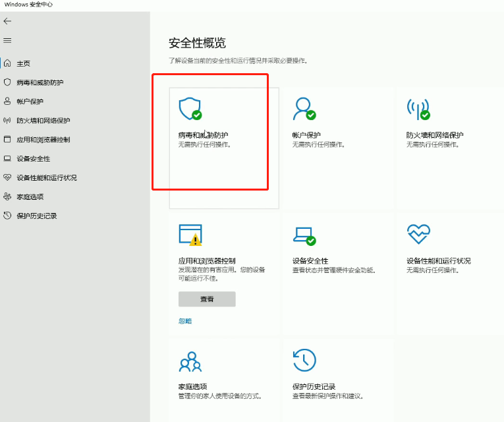Click the app browser window icon in sidebar
Image resolution: width=504 pixels, height=422 pixels.
pyautogui.click(x=7, y=139)
